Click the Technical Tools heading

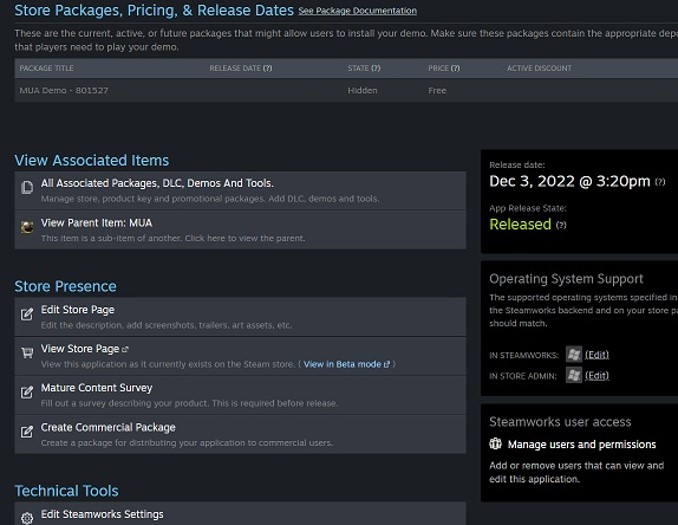pyautogui.click(x=67, y=491)
